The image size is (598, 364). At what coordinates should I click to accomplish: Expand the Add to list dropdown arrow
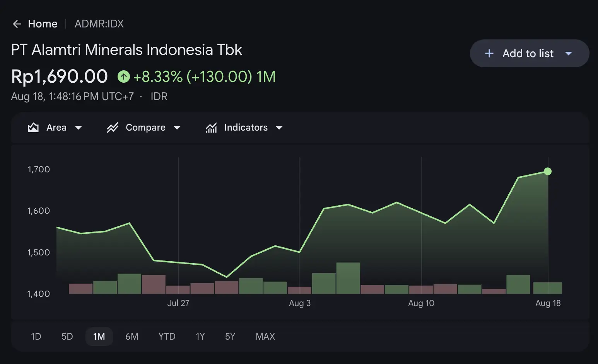click(568, 54)
